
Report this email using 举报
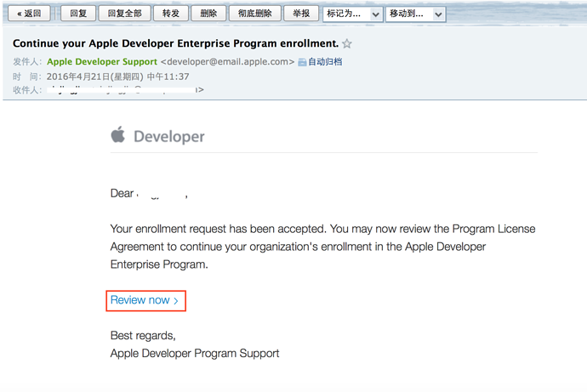tap(301, 14)
